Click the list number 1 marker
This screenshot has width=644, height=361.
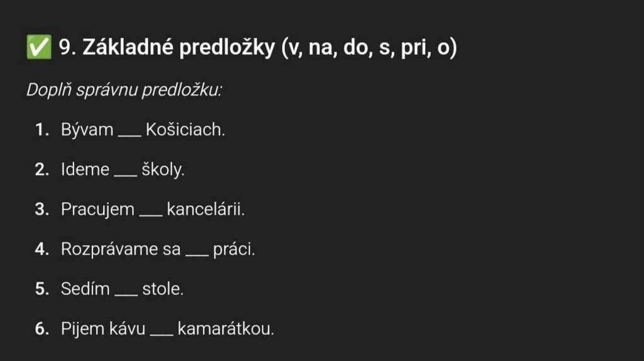[42, 130]
